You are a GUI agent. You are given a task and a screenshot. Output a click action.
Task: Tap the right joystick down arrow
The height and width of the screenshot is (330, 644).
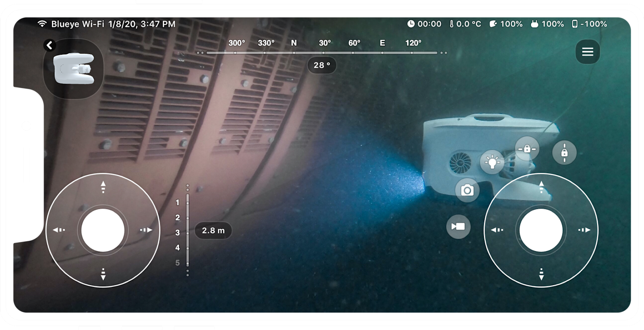541,274
